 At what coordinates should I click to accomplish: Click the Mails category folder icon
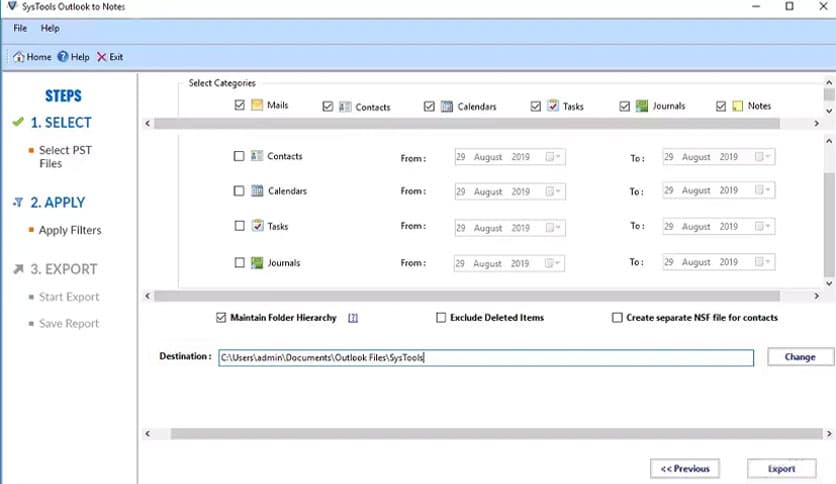click(x=257, y=105)
